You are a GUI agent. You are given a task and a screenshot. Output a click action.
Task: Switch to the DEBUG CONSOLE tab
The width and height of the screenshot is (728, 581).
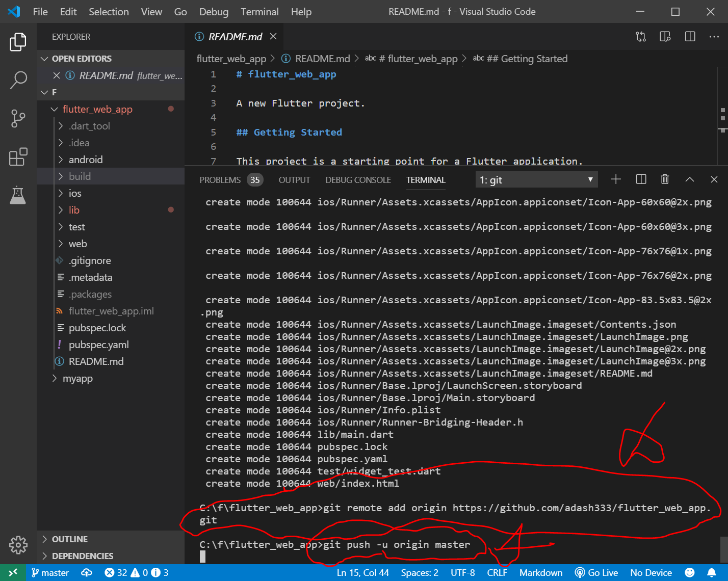[x=358, y=180]
